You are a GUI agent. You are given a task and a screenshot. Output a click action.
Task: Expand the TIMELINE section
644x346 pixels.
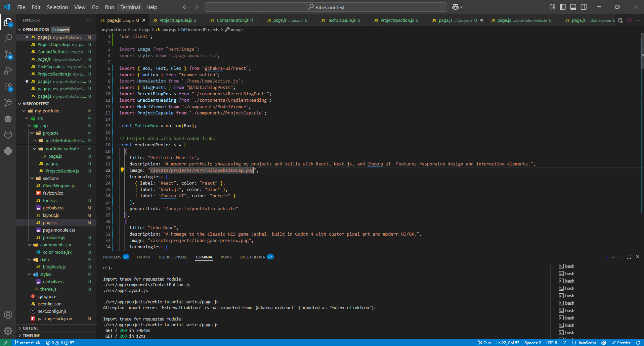pyautogui.click(x=31, y=335)
